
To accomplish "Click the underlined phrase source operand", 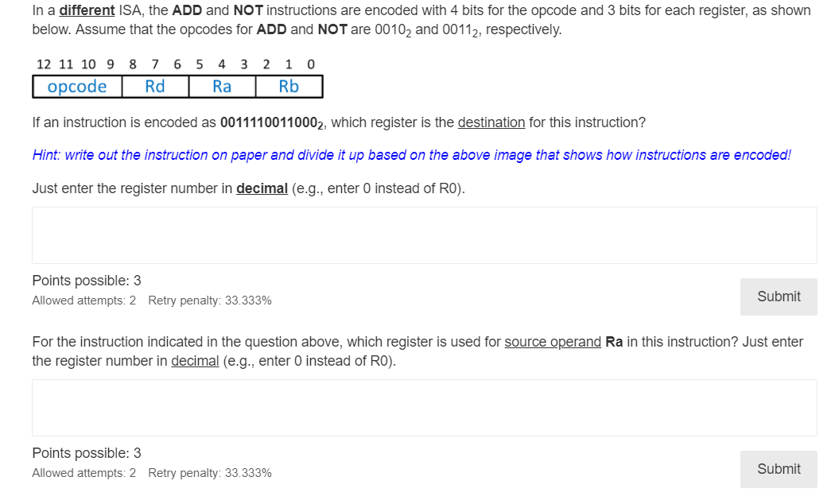I will coord(552,341).
